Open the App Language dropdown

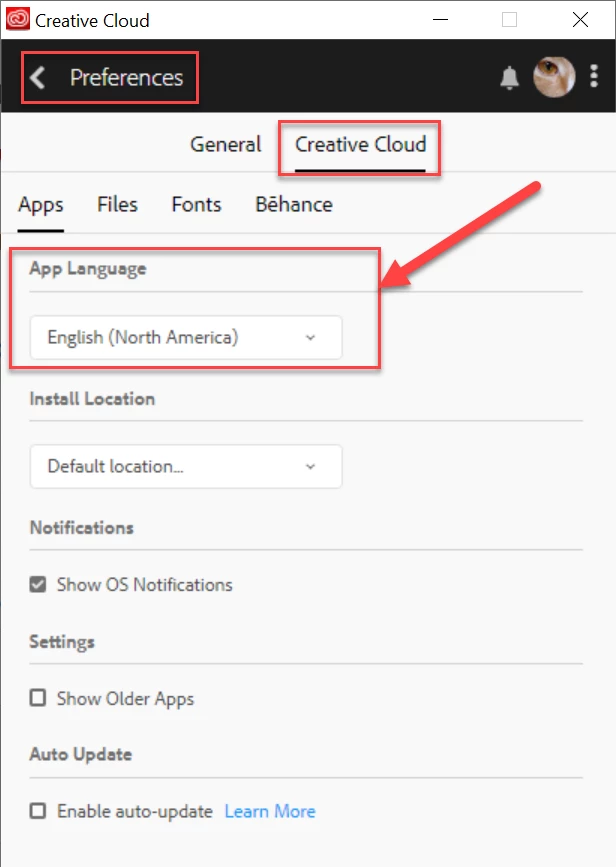186,337
